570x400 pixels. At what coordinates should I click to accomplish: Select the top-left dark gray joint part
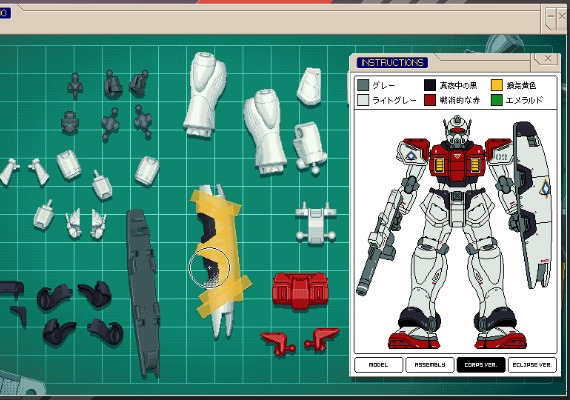75,86
